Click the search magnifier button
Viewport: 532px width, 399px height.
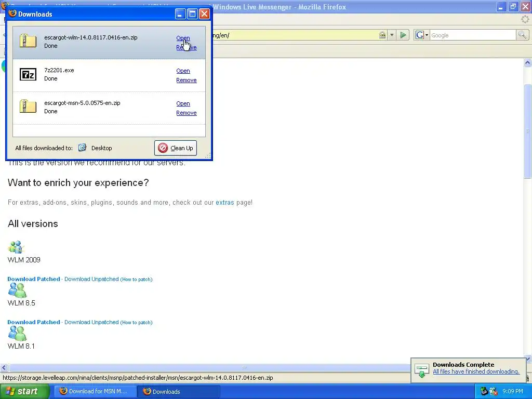[522, 35]
